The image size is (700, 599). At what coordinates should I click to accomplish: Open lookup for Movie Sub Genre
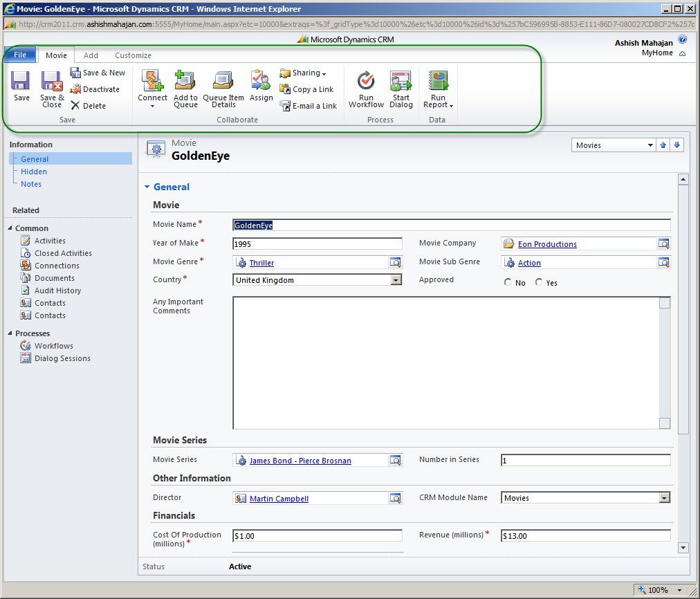[664, 262]
